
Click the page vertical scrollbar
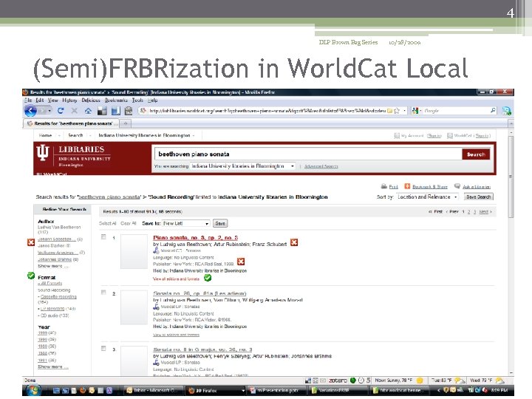click(511, 177)
